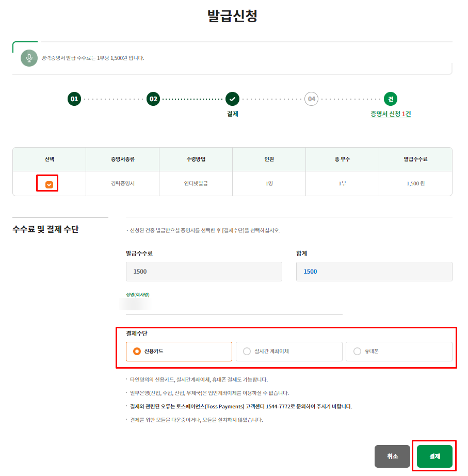Click the 발급수수료 amount field
The height and width of the screenshot is (476, 468).
pos(204,272)
